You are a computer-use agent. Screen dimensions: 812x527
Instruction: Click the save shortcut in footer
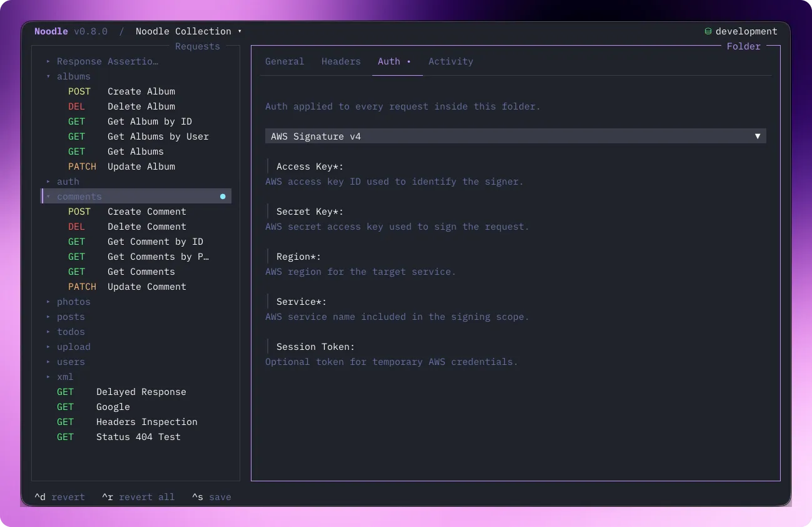coord(211,497)
